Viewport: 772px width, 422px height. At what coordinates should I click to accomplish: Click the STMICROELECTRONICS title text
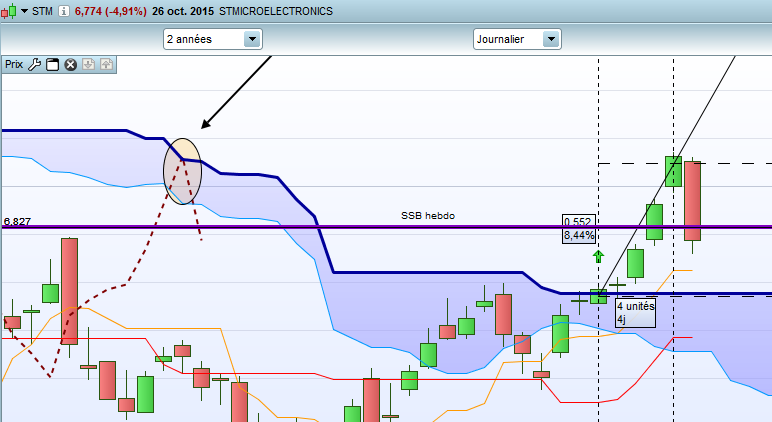(276, 11)
